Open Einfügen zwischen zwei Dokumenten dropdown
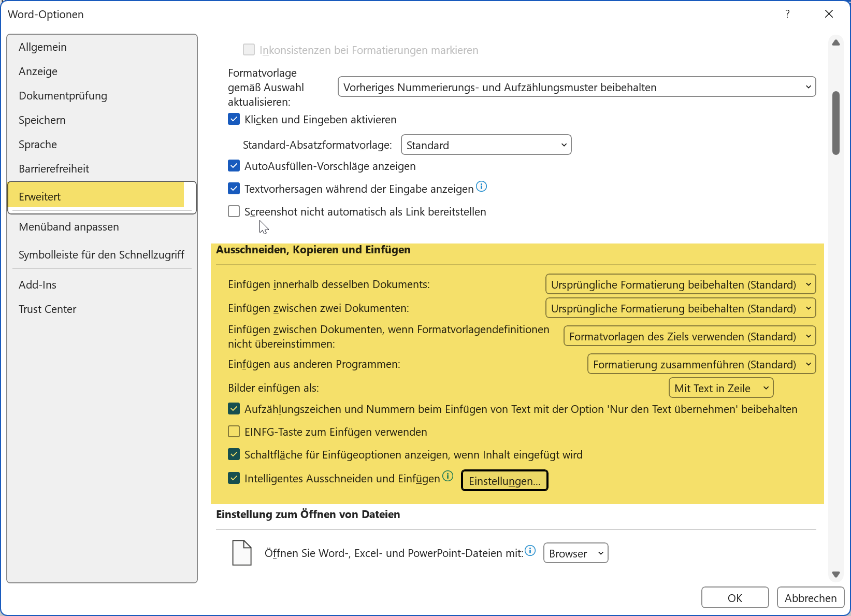The image size is (851, 616). tap(681, 308)
